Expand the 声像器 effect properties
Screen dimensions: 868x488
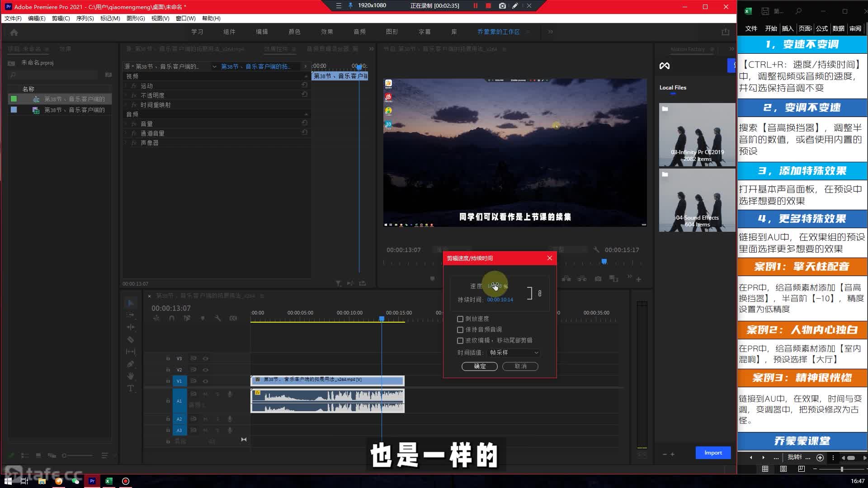coord(126,142)
